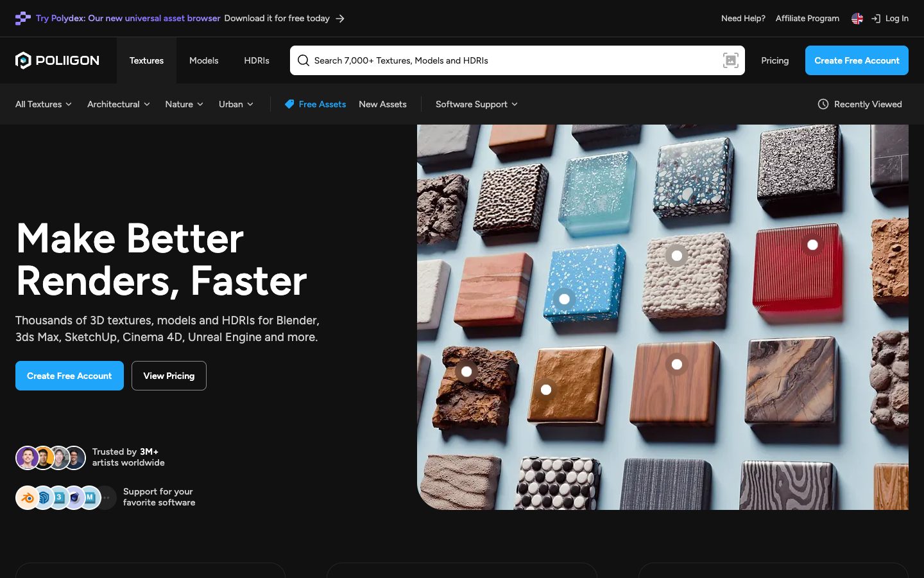924x578 pixels.
Task: Expand the Urban dropdown
Action: 236,104
